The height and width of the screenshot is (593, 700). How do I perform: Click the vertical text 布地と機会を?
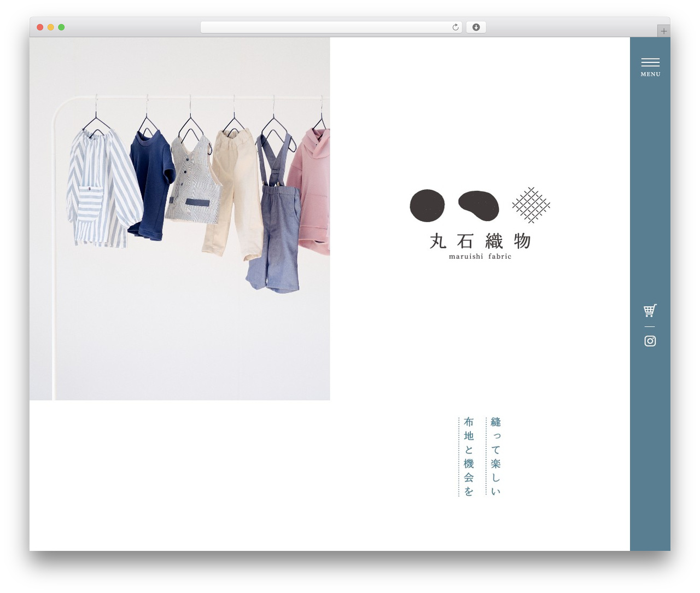pyautogui.click(x=469, y=456)
